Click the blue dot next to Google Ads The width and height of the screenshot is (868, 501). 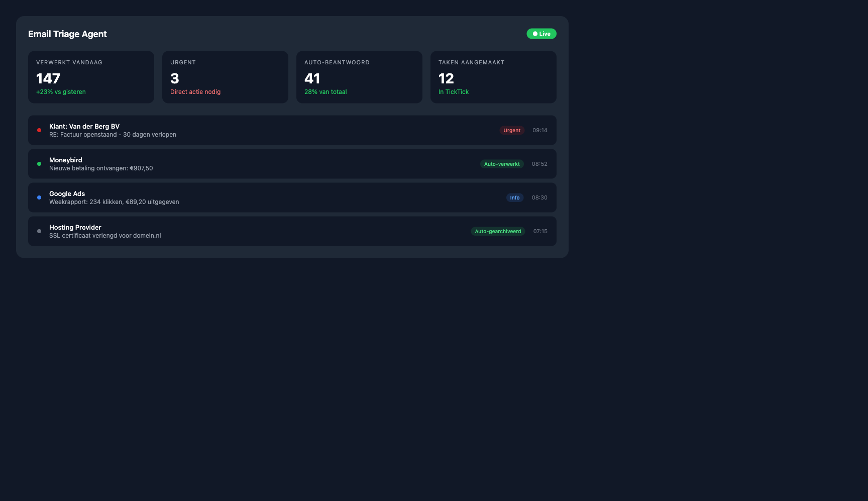pyautogui.click(x=39, y=197)
